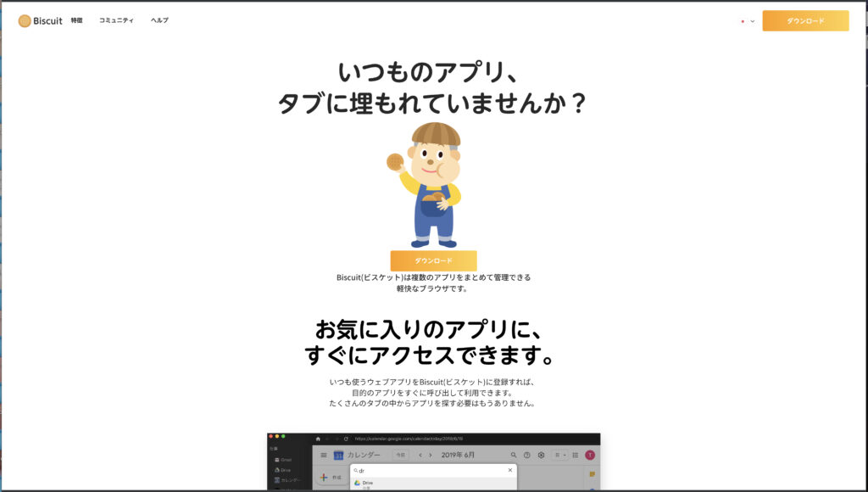Expand the language flag dropdown

tap(747, 21)
